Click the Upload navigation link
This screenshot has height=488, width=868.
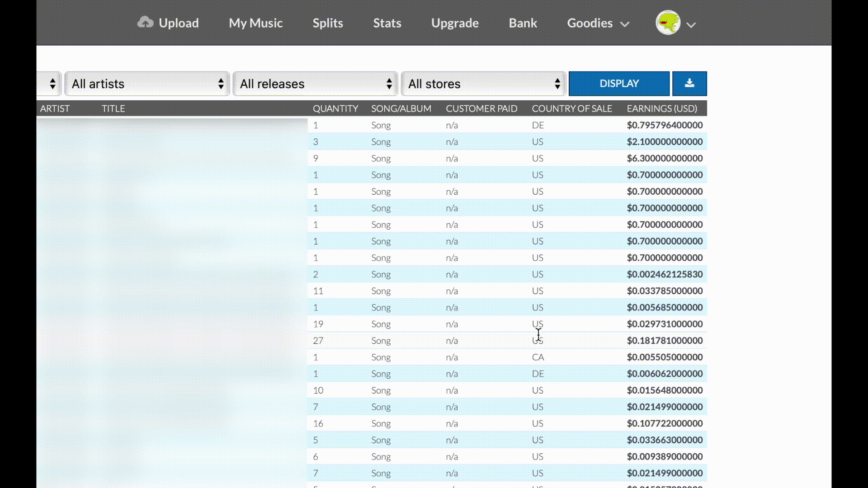coord(179,23)
